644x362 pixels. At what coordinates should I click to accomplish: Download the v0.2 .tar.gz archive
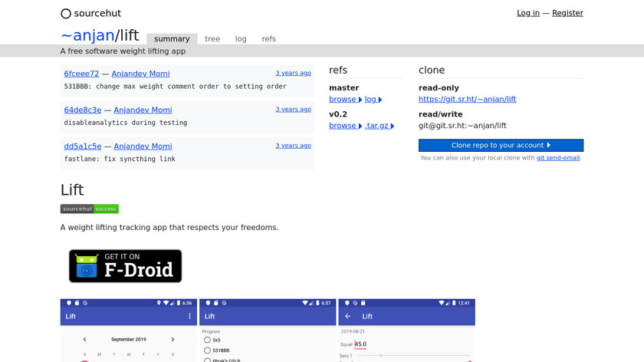[x=379, y=125]
